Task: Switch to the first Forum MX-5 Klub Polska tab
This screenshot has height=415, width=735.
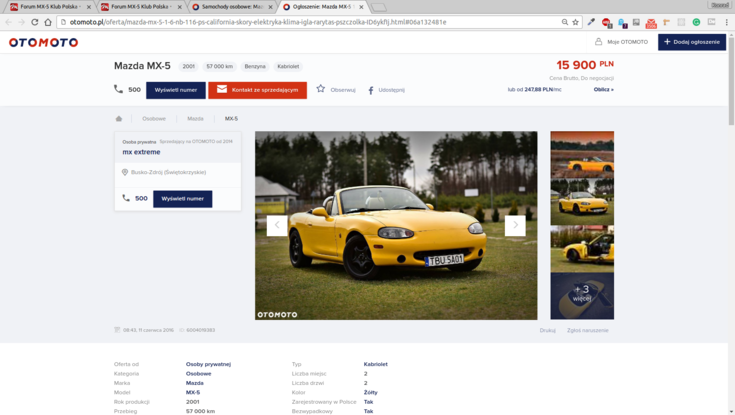Action: coord(47,7)
